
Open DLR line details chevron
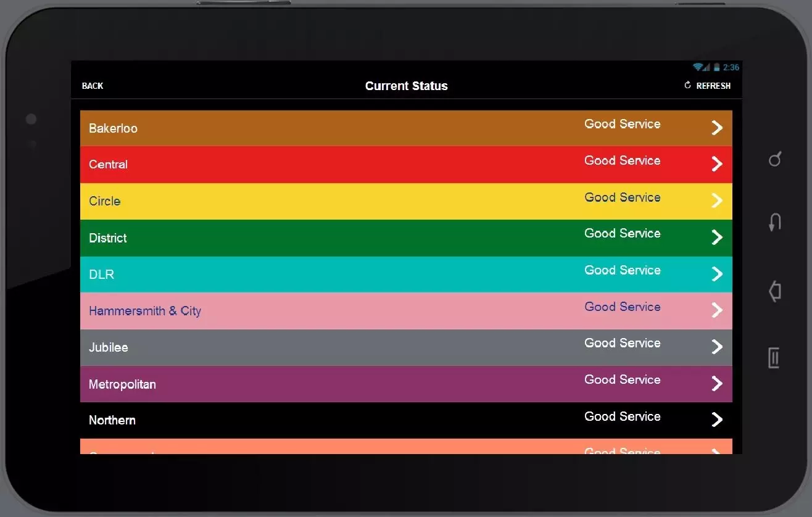click(x=716, y=273)
